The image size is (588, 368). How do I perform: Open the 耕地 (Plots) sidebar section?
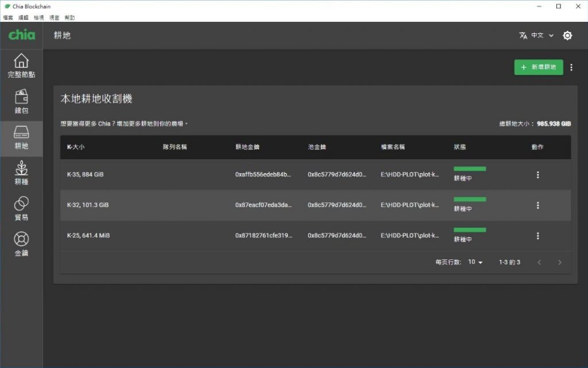[21, 138]
